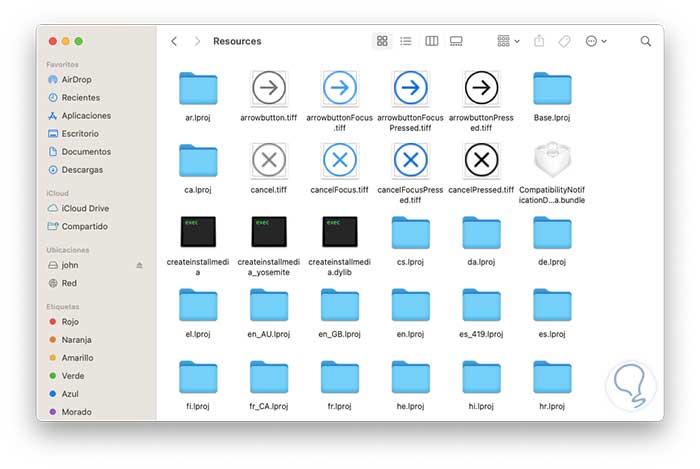Switch to gallery view in toolbar
The height and width of the screenshot is (469, 700).
point(457,41)
